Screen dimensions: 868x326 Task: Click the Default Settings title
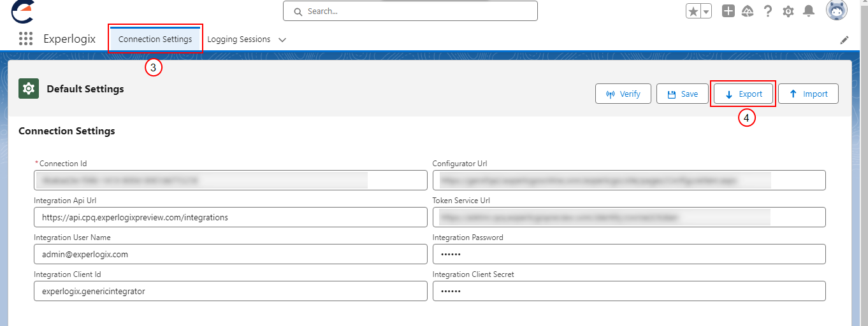click(85, 89)
